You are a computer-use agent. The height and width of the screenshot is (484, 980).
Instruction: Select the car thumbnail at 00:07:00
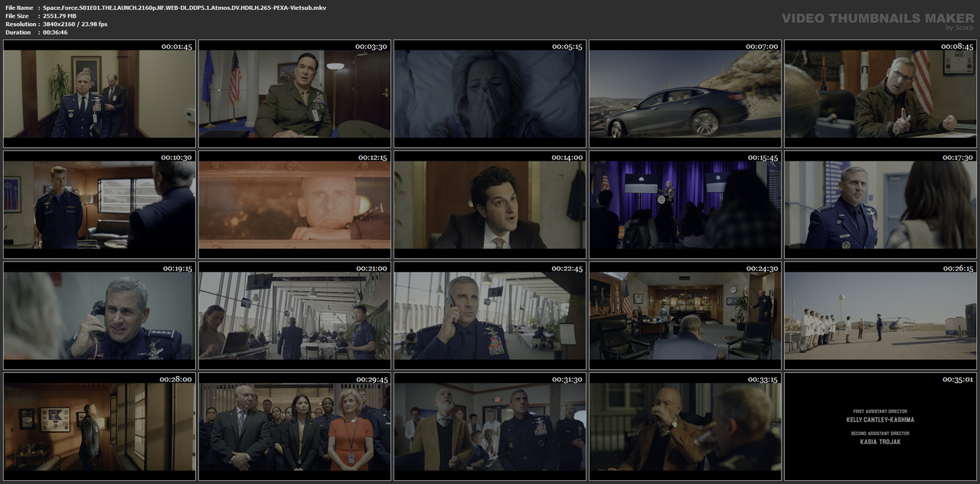685,93
